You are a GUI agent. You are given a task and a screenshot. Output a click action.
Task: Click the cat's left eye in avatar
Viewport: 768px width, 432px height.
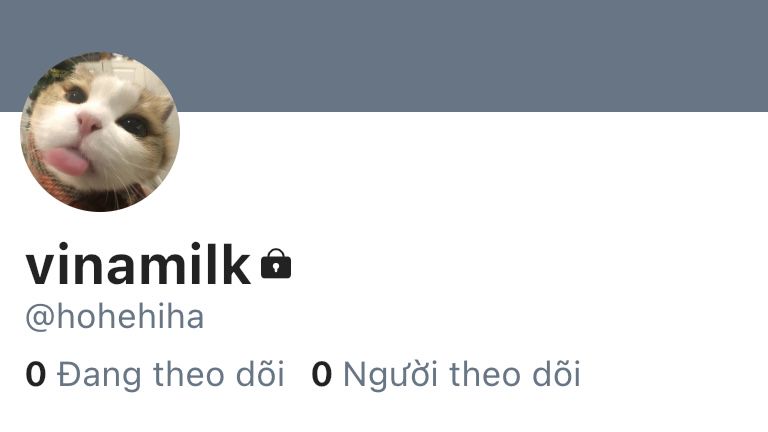[x=76, y=94]
